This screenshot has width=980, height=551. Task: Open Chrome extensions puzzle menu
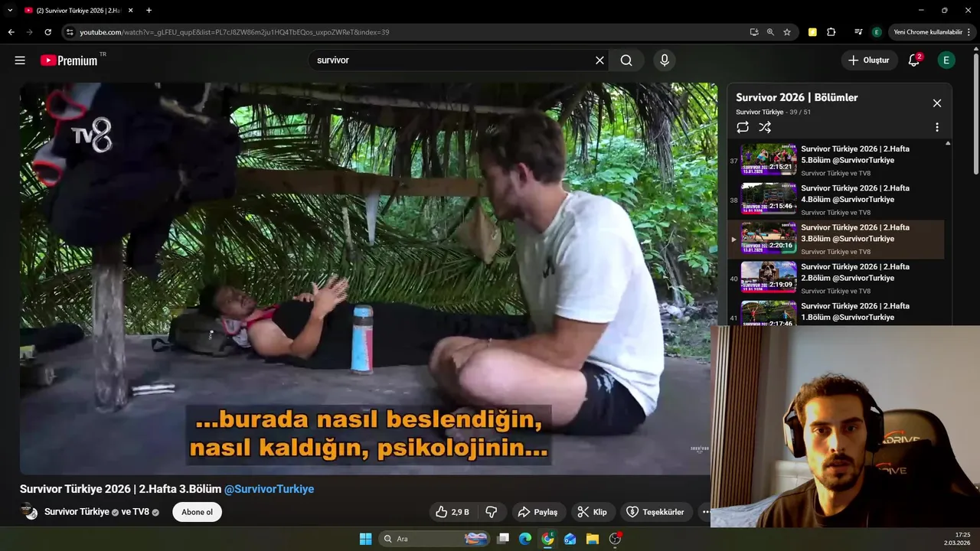(831, 32)
